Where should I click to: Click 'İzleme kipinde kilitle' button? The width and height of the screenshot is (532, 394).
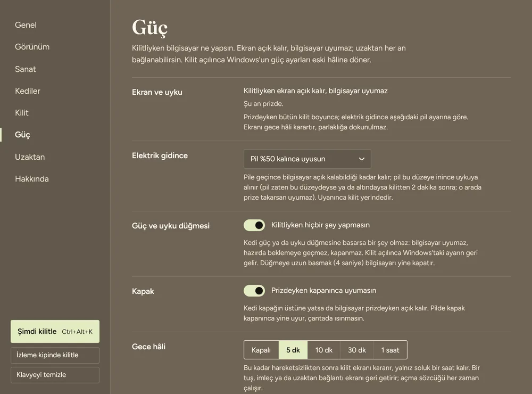click(55, 355)
